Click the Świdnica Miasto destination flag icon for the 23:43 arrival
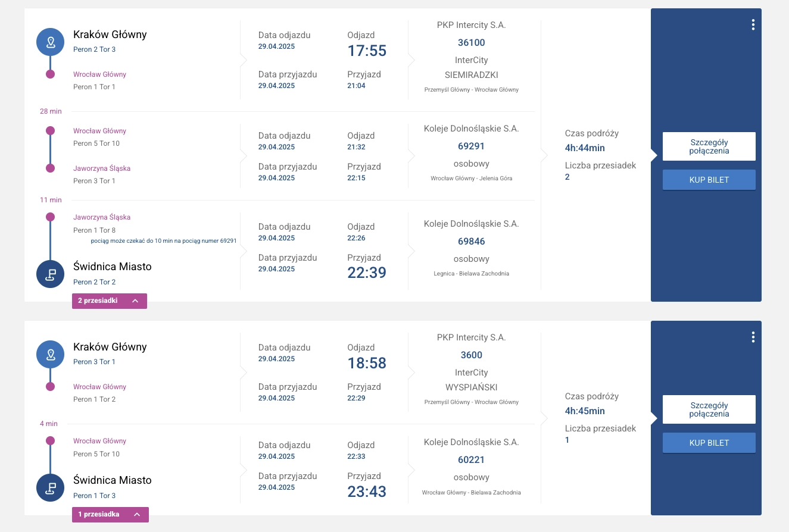 [51, 487]
